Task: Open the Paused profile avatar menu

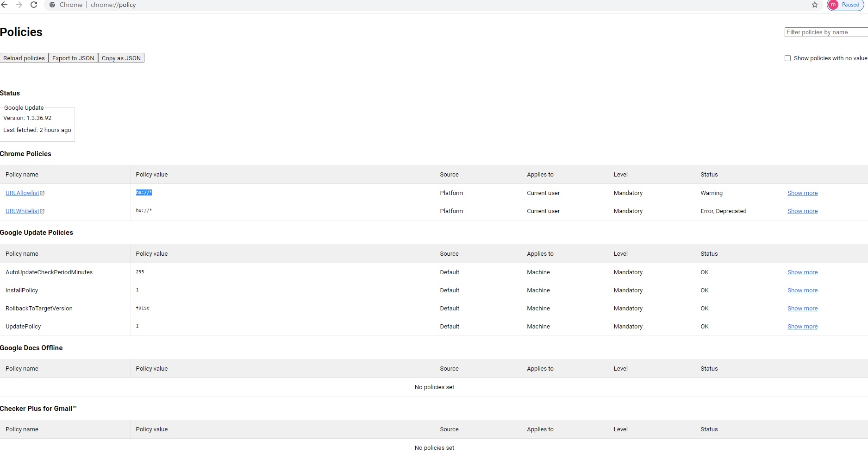Action: (845, 5)
